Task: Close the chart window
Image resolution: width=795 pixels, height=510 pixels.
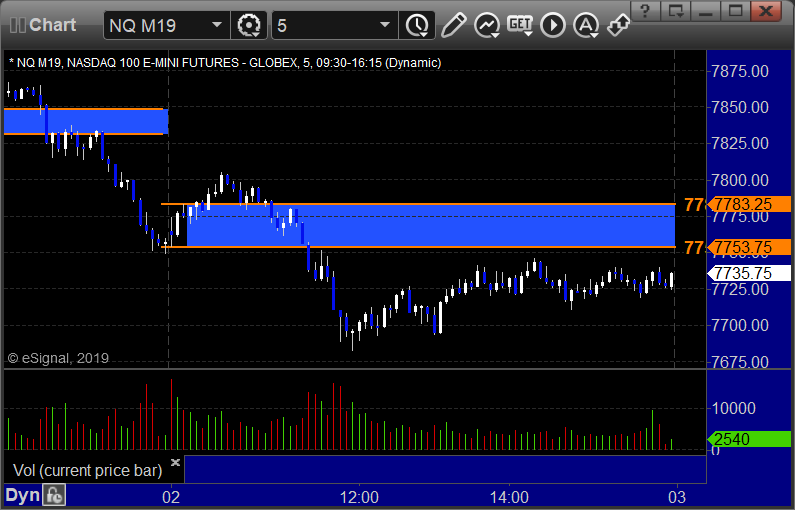Action: (x=766, y=10)
